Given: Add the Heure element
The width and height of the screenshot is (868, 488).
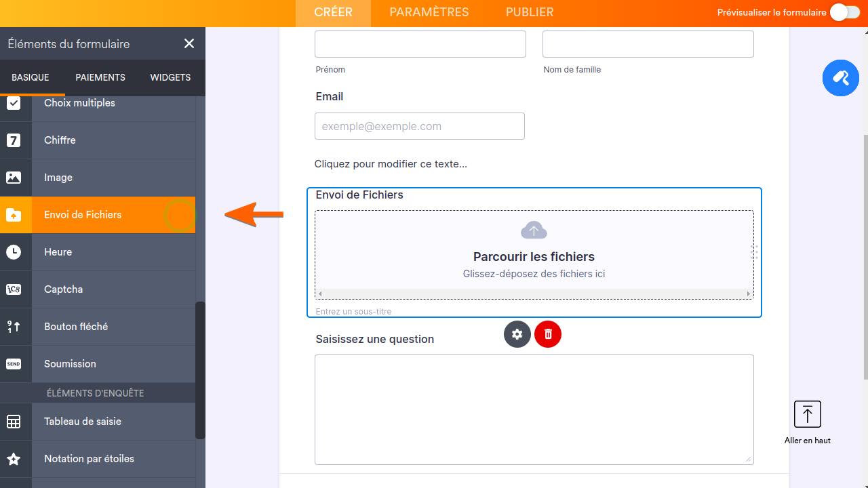Looking at the screenshot, I should point(98,252).
